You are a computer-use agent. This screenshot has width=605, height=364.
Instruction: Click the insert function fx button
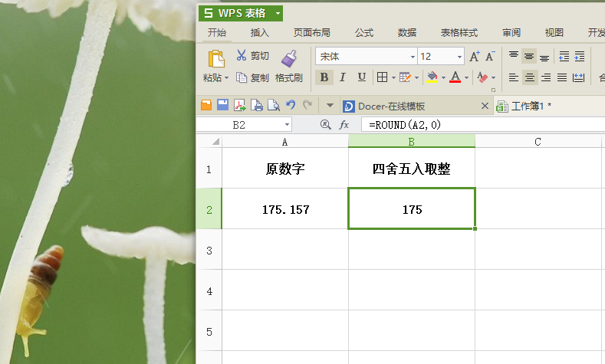tap(344, 125)
